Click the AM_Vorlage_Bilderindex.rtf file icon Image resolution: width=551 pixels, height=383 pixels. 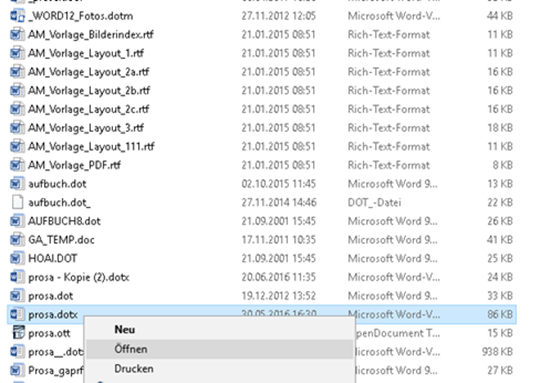tap(18, 34)
